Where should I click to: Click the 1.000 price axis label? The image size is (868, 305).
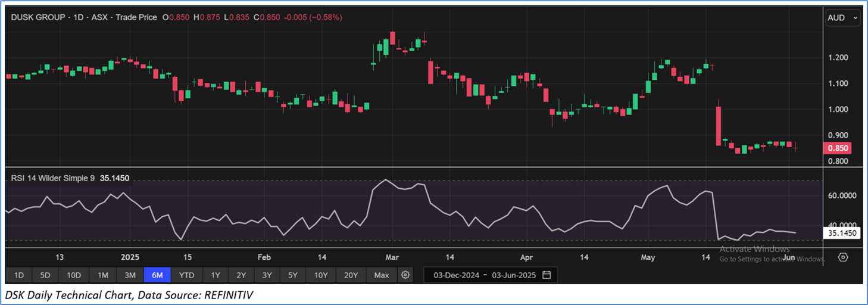(839, 110)
